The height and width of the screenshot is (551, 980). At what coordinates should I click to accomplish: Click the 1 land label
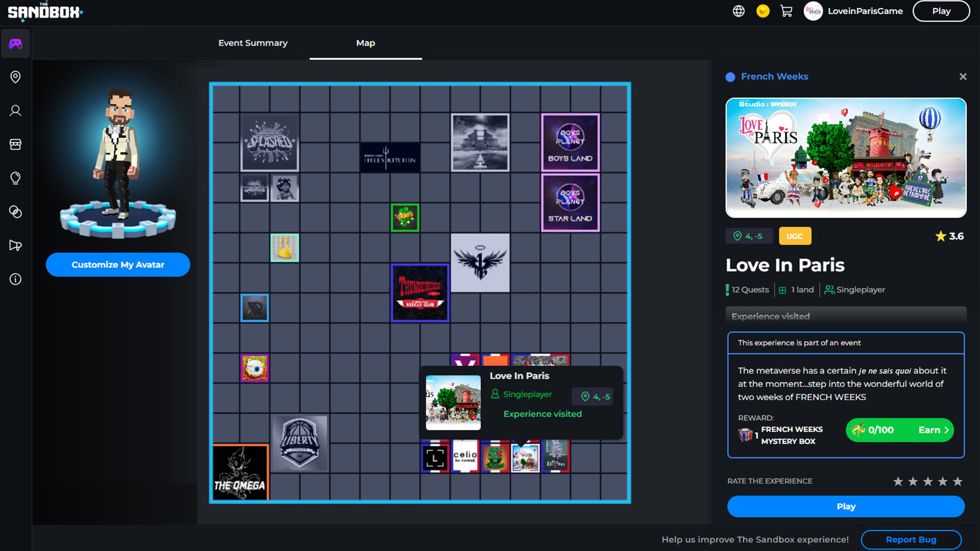point(796,290)
